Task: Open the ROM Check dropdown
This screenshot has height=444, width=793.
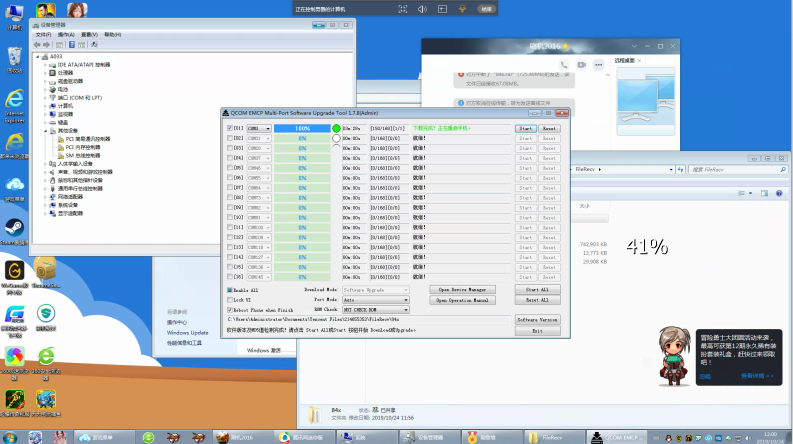Action: [x=375, y=310]
